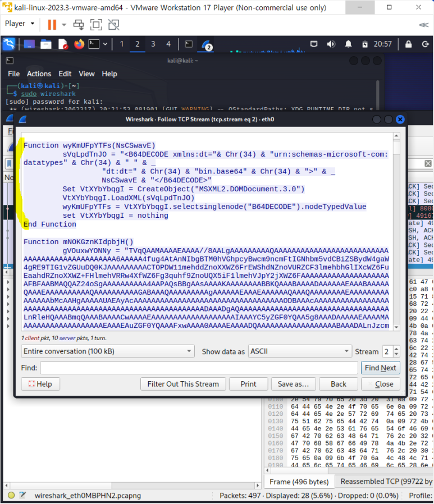The width and height of the screenshot is (434, 504).
Task: Click Filter Out This Stream button
Action: pos(183,384)
